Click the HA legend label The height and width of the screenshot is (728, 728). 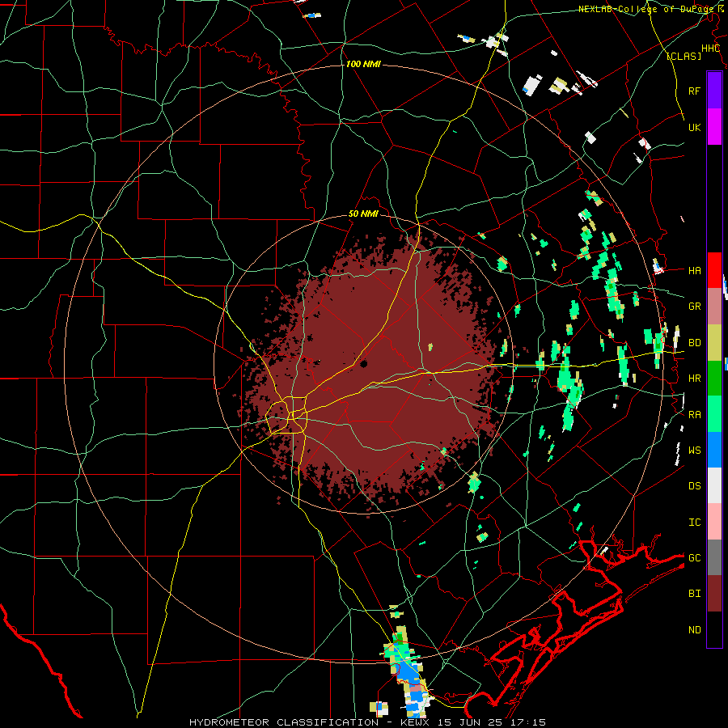point(694,270)
